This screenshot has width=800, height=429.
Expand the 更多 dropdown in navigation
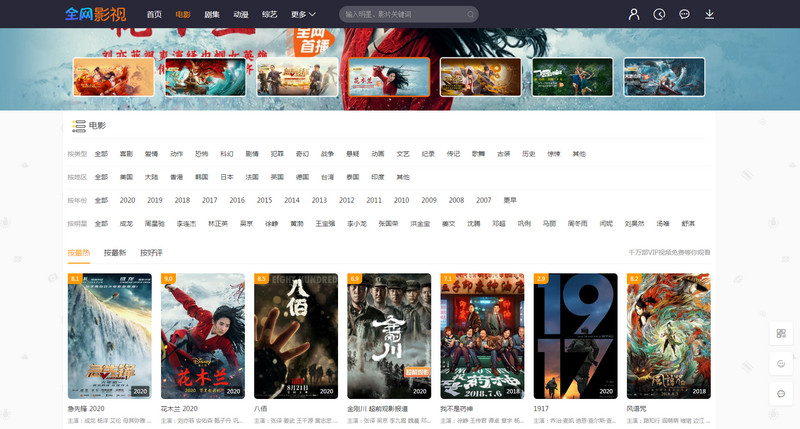click(303, 14)
